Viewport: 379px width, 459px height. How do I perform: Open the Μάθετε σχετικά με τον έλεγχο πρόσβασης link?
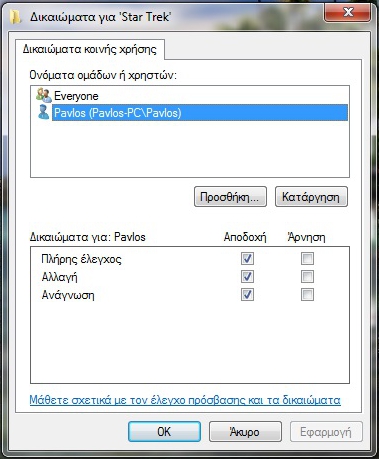pyautogui.click(x=185, y=400)
